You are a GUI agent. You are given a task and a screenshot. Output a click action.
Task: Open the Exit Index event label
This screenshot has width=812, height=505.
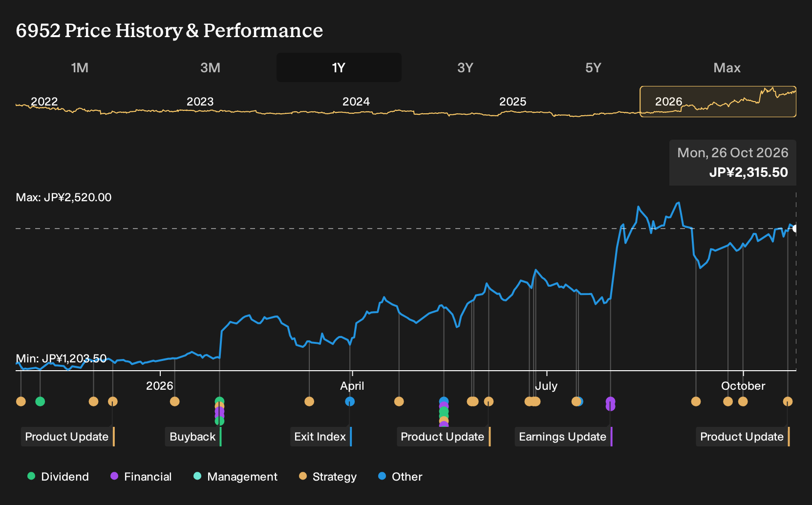321,437
